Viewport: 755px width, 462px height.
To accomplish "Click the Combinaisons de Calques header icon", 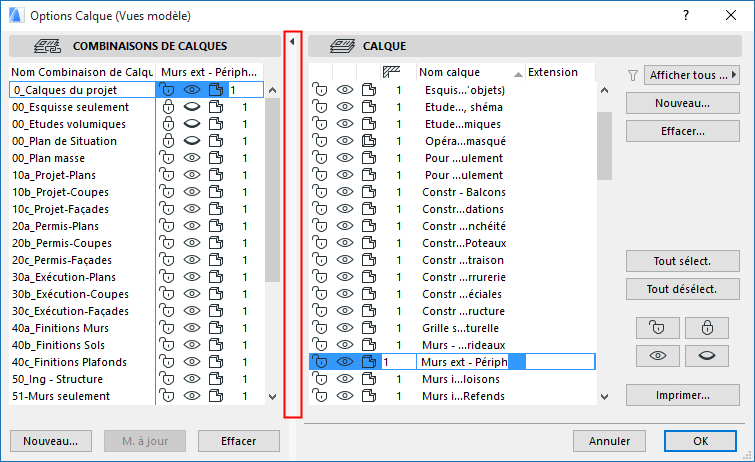I will [x=48, y=46].
